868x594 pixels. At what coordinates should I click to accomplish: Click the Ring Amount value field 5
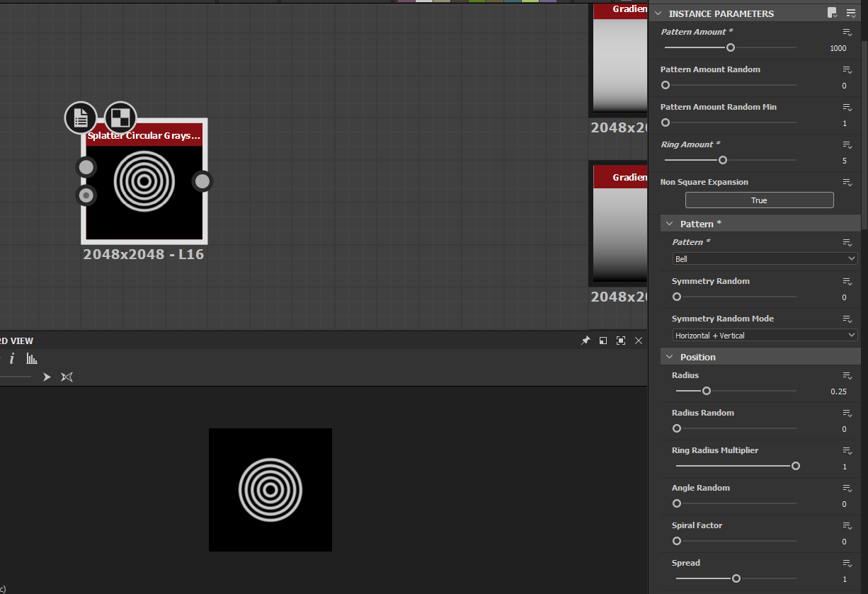pyautogui.click(x=844, y=161)
